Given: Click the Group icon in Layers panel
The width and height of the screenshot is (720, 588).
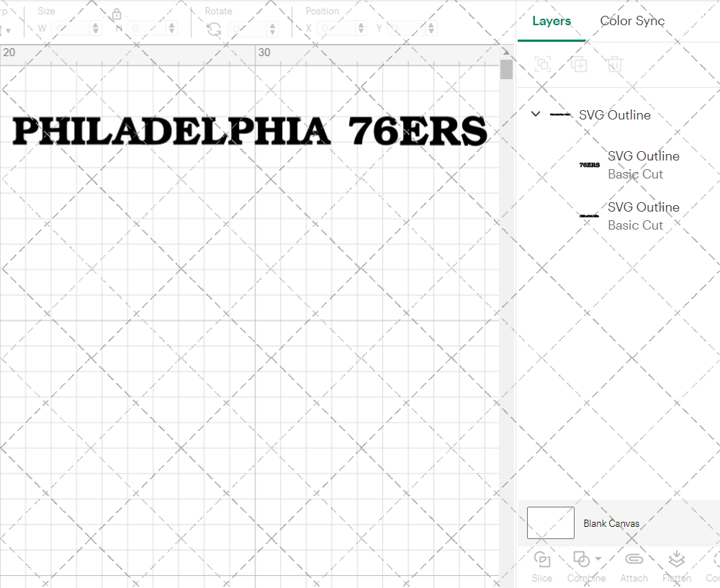Looking at the screenshot, I should [542, 64].
